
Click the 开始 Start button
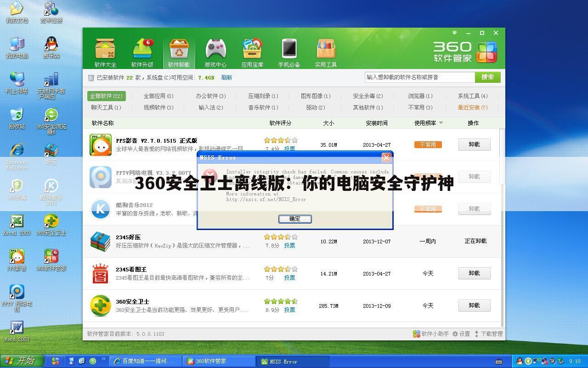[22, 361]
